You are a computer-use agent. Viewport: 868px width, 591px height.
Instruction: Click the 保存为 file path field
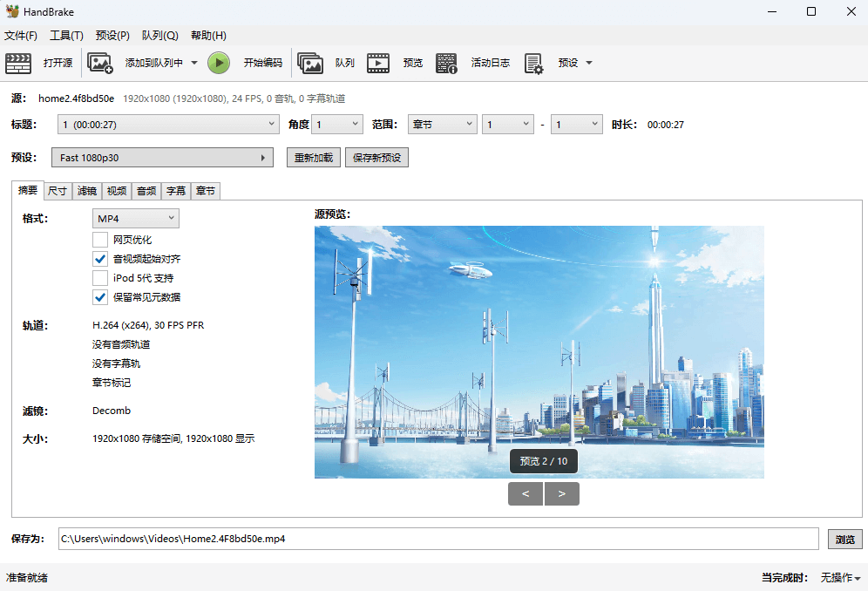(438, 539)
